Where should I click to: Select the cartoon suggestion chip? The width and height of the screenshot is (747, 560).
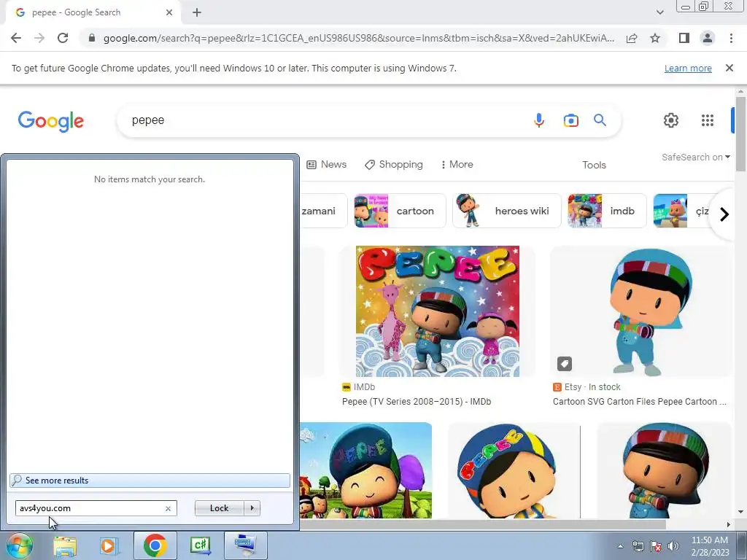pos(400,211)
